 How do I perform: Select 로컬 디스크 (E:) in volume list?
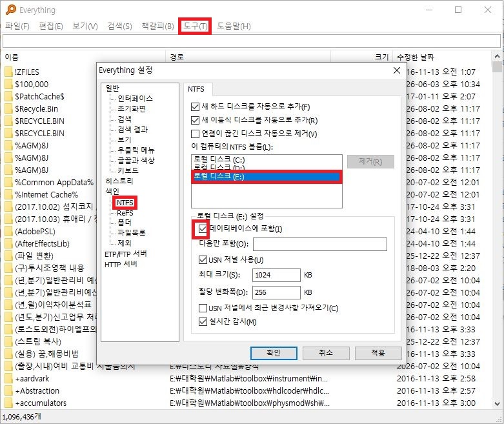(267, 176)
